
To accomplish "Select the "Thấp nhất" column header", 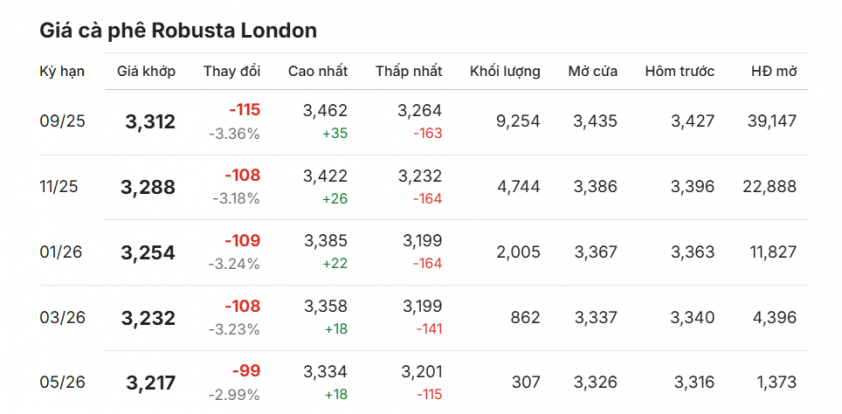I will click(409, 72).
